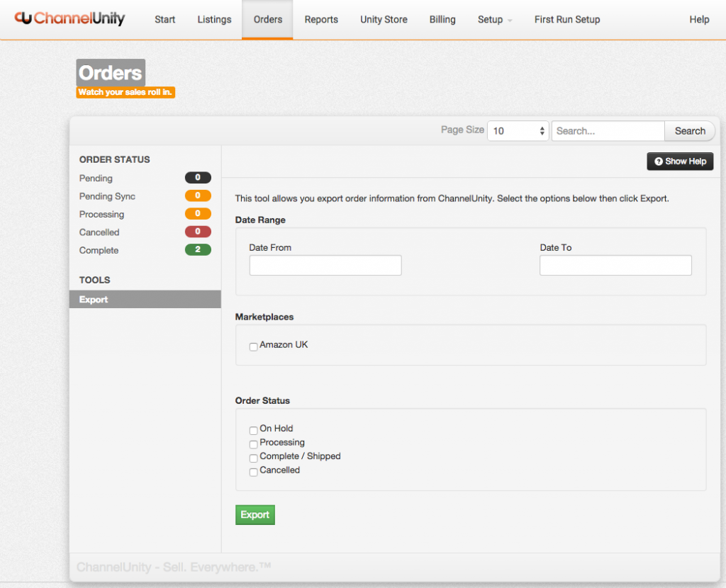Check the Complete / Shipped checkbox

[253, 458]
